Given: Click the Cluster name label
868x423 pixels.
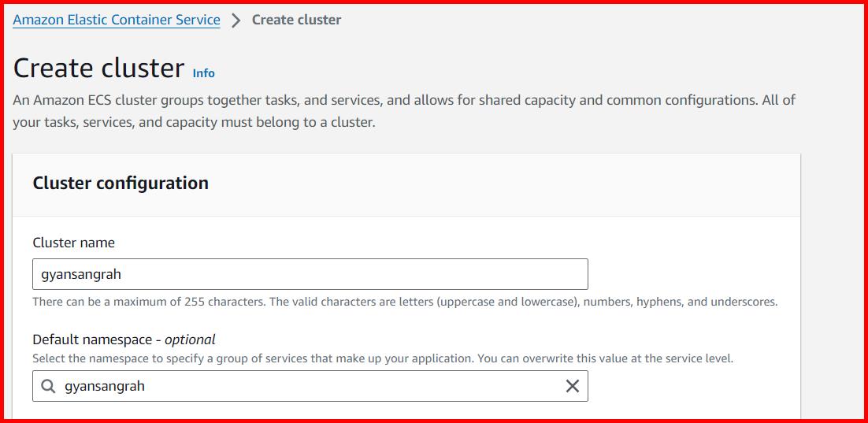Looking at the screenshot, I should [x=73, y=243].
